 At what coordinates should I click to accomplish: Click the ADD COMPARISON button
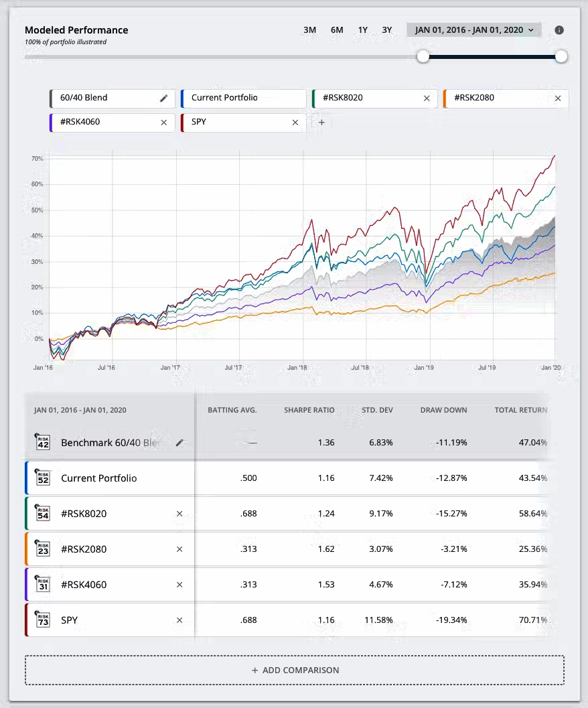(x=295, y=670)
